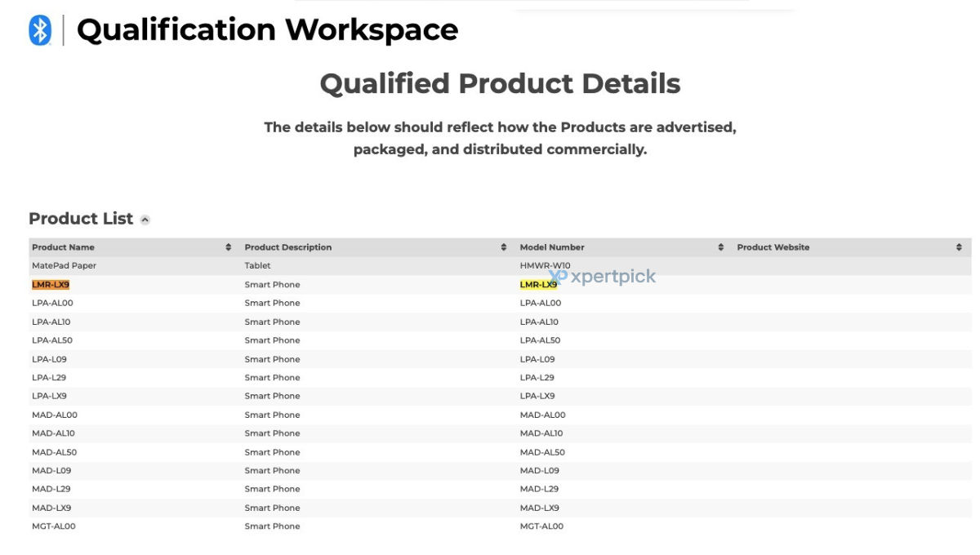Select MGT-AL00 in Product Name column
Image resolution: width=980 pixels, height=555 pixels.
click(x=54, y=526)
